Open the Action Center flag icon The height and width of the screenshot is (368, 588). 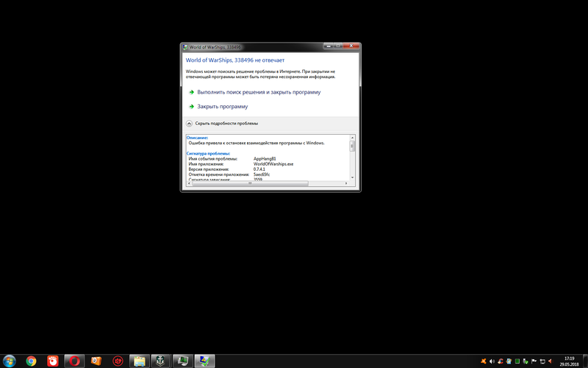pyautogui.click(x=534, y=361)
